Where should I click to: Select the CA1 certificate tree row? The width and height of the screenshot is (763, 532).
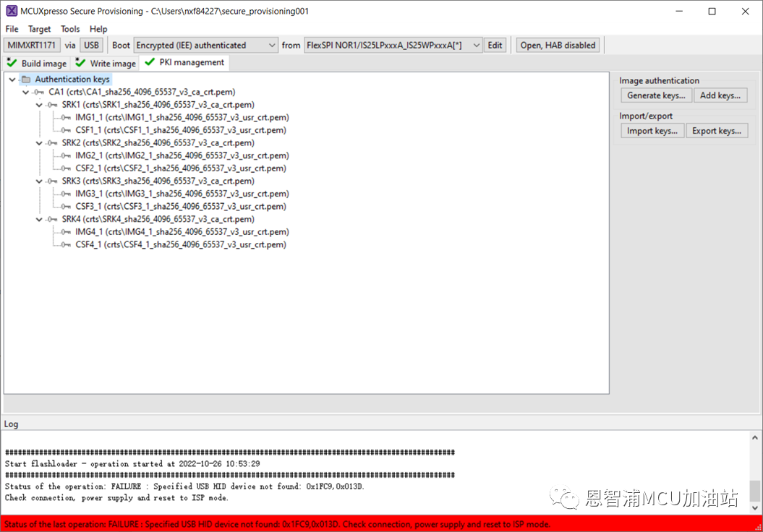pyautogui.click(x=142, y=92)
